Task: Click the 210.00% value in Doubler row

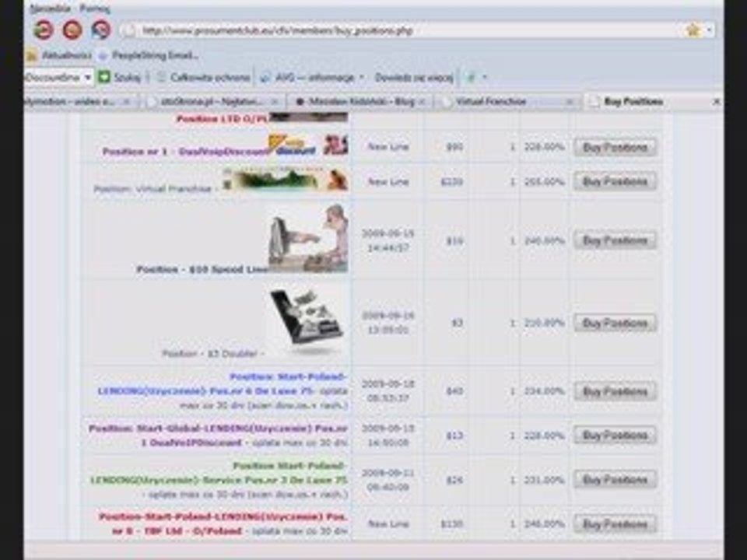Action: click(544, 324)
